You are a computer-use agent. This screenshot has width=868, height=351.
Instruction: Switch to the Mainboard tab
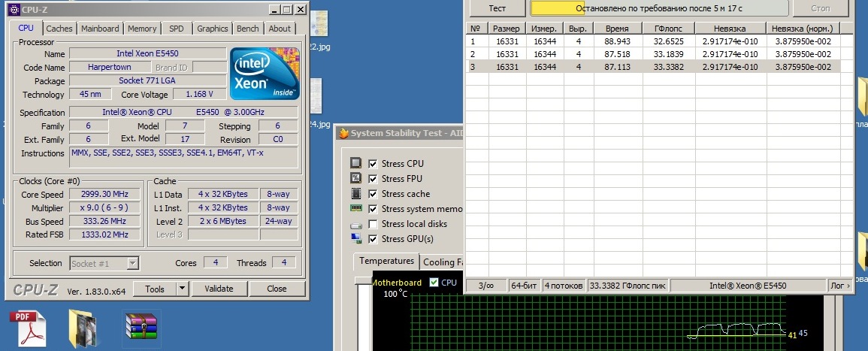tap(100, 29)
